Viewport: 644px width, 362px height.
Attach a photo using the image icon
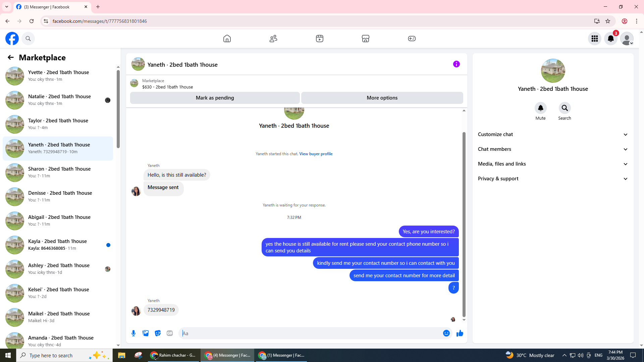click(x=146, y=333)
